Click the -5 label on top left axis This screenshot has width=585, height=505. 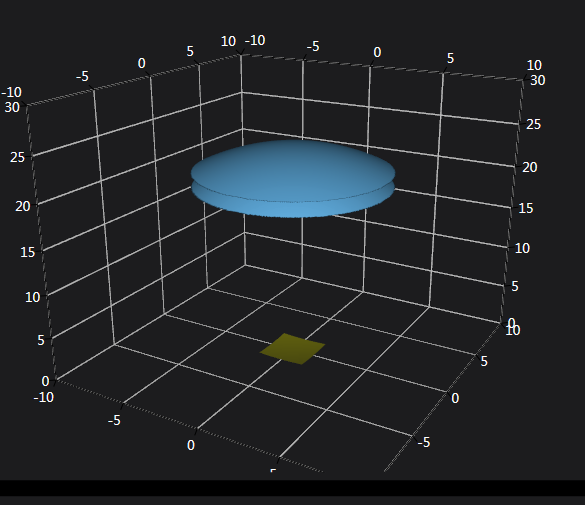[82, 77]
